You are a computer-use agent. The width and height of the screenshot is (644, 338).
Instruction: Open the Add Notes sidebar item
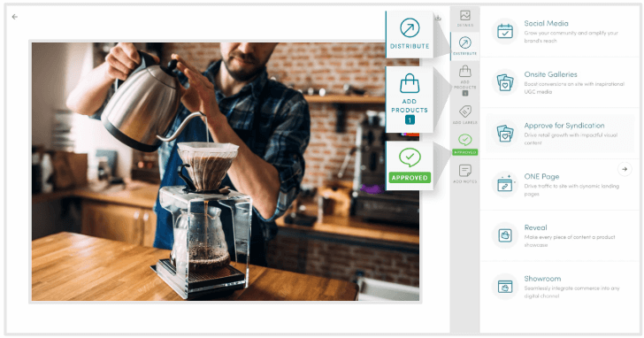(x=465, y=173)
